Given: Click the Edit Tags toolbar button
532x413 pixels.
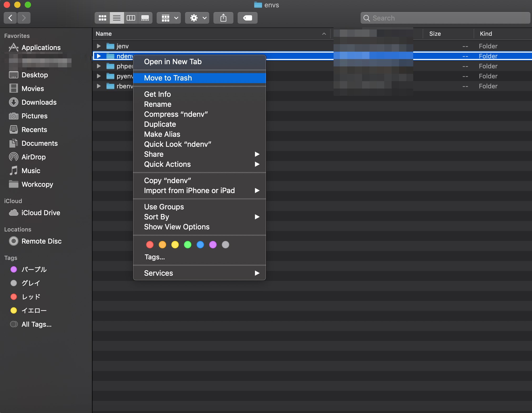Looking at the screenshot, I should [247, 18].
